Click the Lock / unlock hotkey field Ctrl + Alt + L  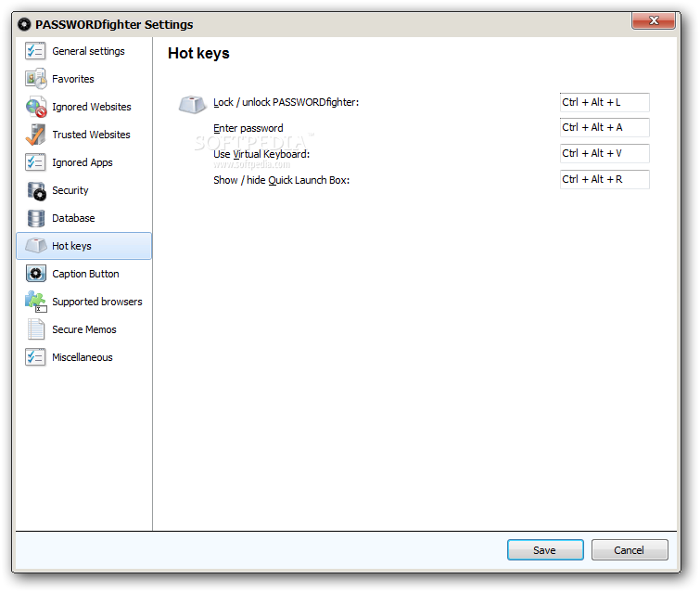point(605,102)
